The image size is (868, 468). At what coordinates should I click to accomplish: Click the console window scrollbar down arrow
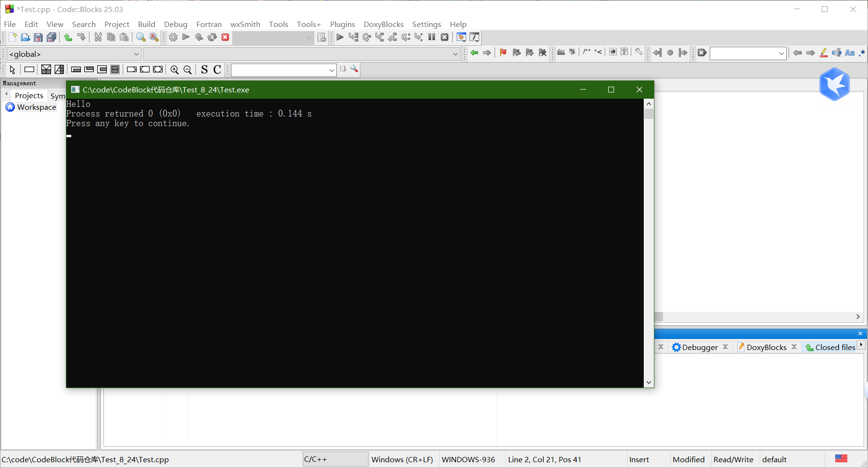coord(649,382)
